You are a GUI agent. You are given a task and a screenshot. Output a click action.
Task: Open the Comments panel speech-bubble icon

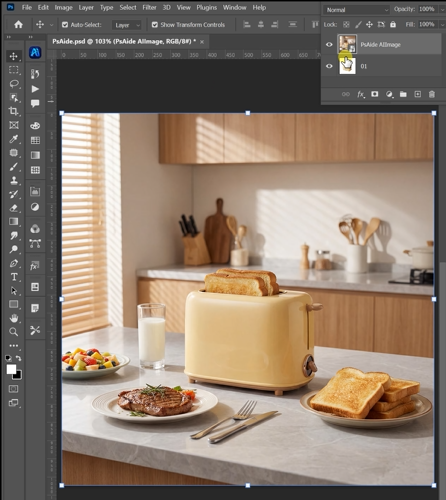pyautogui.click(x=35, y=103)
